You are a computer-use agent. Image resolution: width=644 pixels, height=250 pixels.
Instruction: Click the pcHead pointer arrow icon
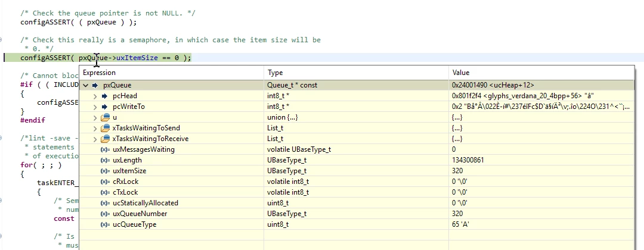tap(105, 96)
